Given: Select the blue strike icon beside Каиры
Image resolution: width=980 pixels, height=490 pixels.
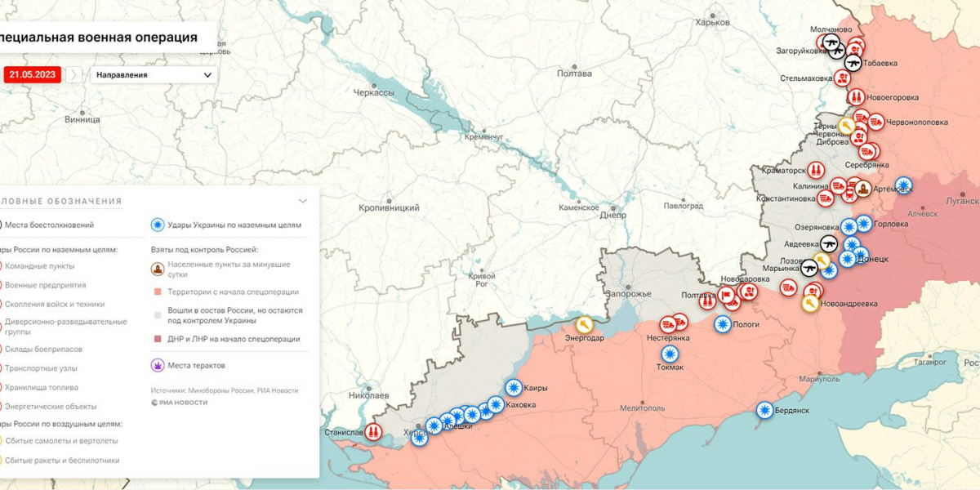Looking at the screenshot, I should point(513,388).
